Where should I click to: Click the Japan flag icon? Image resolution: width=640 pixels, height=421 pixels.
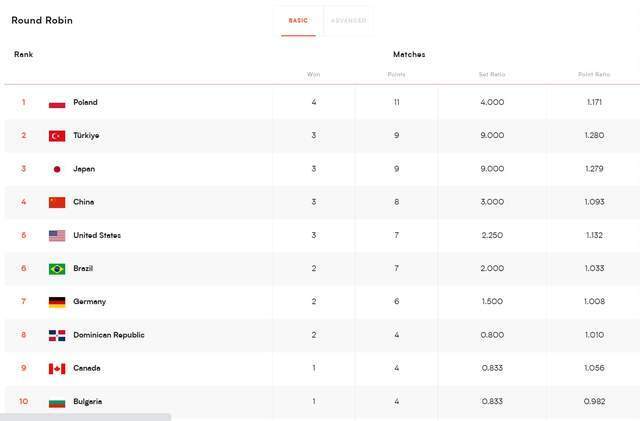click(57, 169)
